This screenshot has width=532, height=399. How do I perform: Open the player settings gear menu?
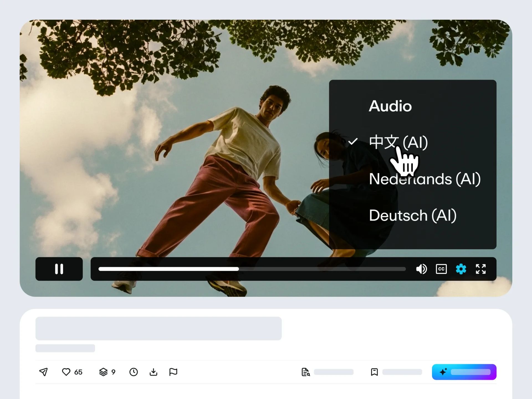[461, 269]
